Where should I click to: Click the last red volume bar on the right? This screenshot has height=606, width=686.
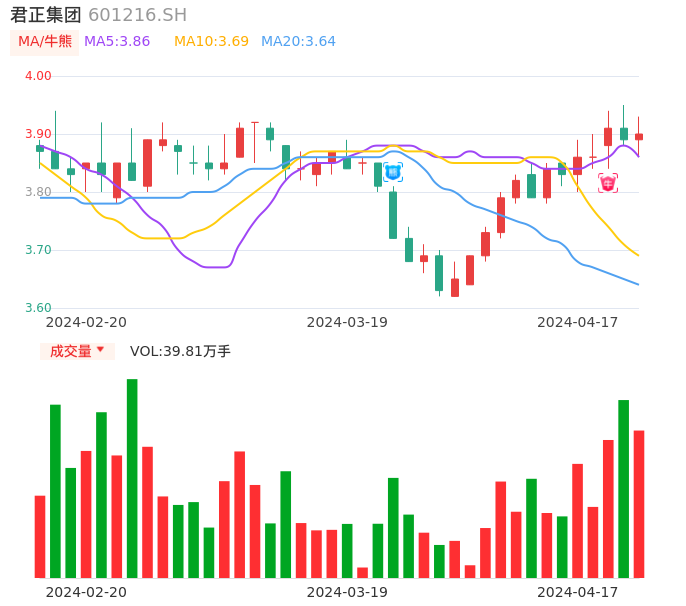pos(639,504)
